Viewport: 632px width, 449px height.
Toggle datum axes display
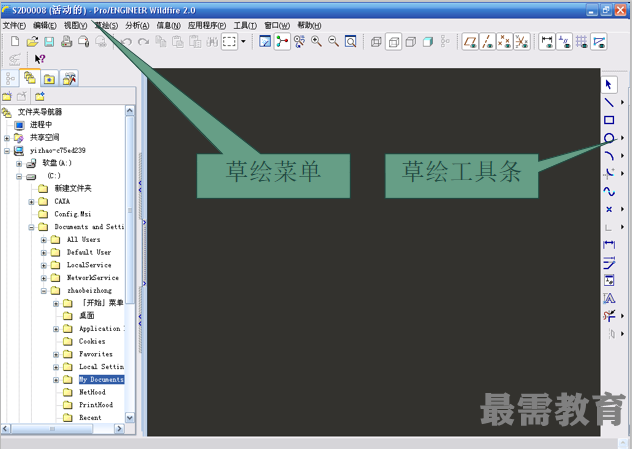click(487, 42)
